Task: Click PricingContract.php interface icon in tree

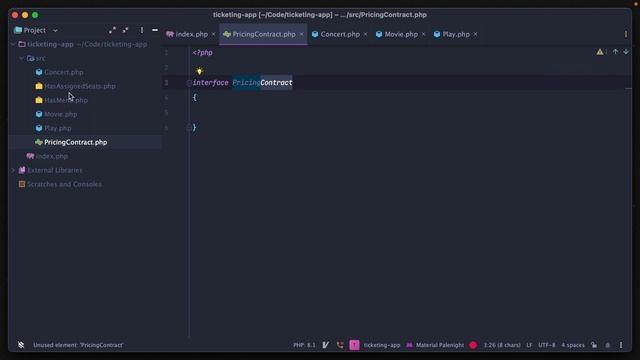Action: point(39,142)
